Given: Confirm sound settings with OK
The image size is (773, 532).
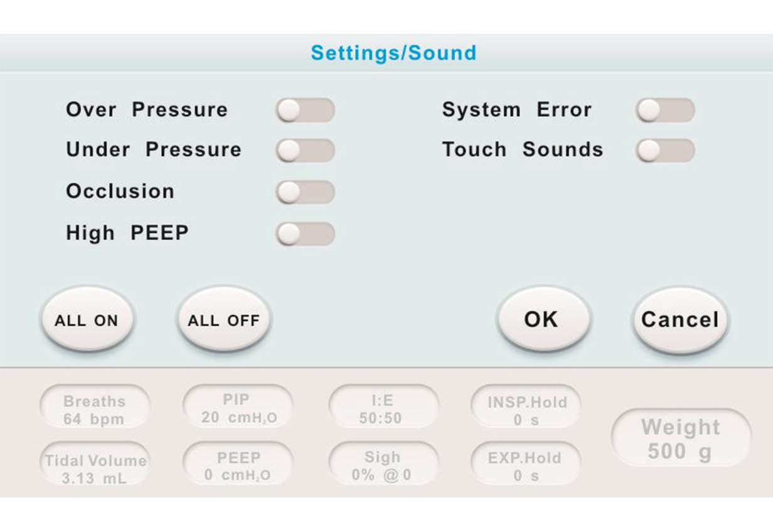Looking at the screenshot, I should (543, 319).
